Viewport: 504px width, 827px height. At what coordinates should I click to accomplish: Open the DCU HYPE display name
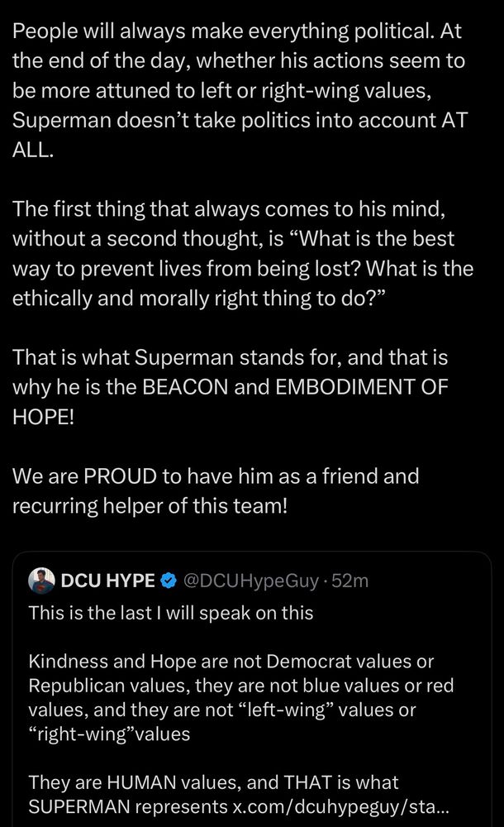click(x=107, y=581)
